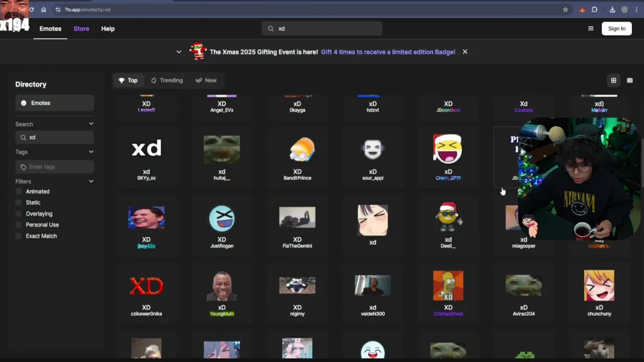Open the Help navigation link
644x362 pixels.
coord(108,29)
